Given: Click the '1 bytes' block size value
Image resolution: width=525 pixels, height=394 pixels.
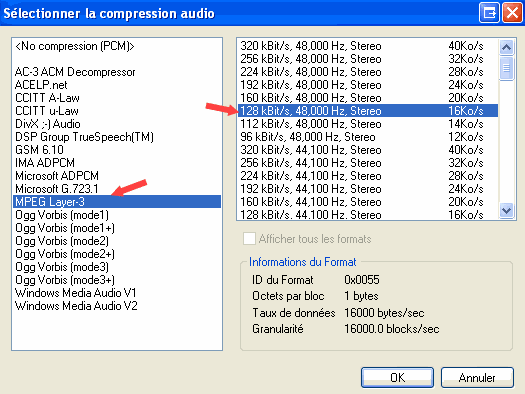Looking at the screenshot, I should (361, 296).
